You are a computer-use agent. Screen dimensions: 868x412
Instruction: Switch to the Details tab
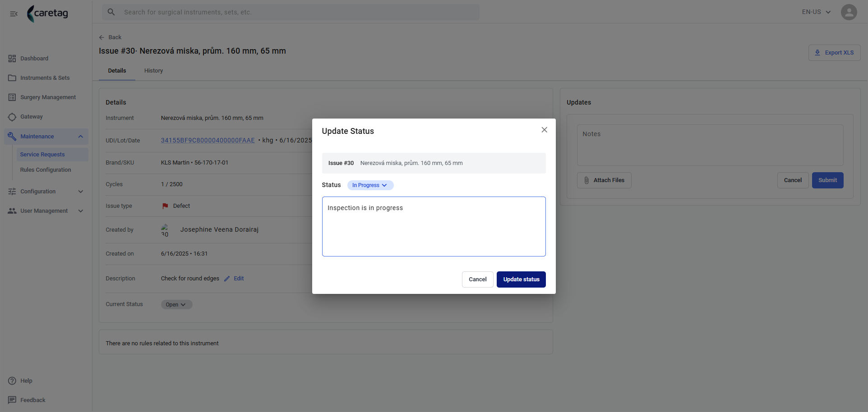(x=117, y=71)
